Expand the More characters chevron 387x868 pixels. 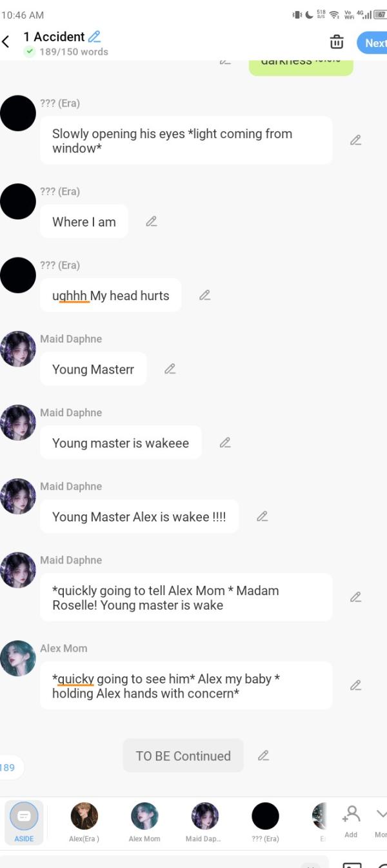381,820
